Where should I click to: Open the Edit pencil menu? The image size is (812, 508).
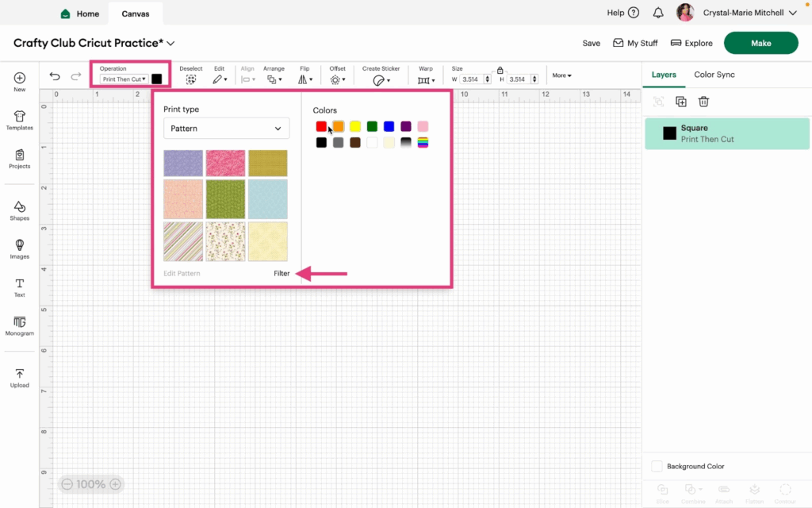click(220, 79)
